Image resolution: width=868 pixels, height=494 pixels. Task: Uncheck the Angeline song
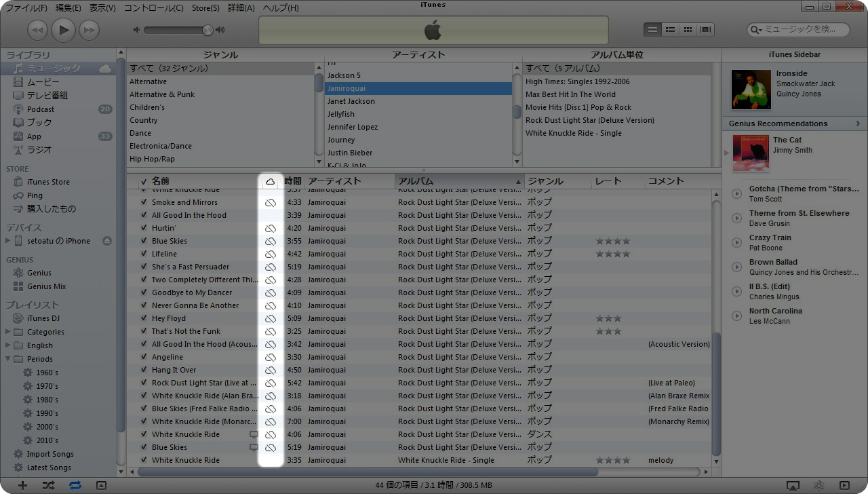144,357
